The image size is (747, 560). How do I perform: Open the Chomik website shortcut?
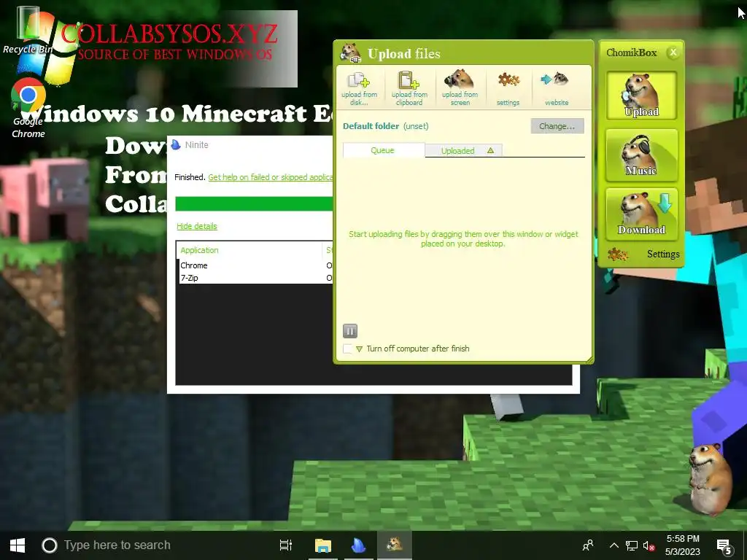click(x=556, y=88)
